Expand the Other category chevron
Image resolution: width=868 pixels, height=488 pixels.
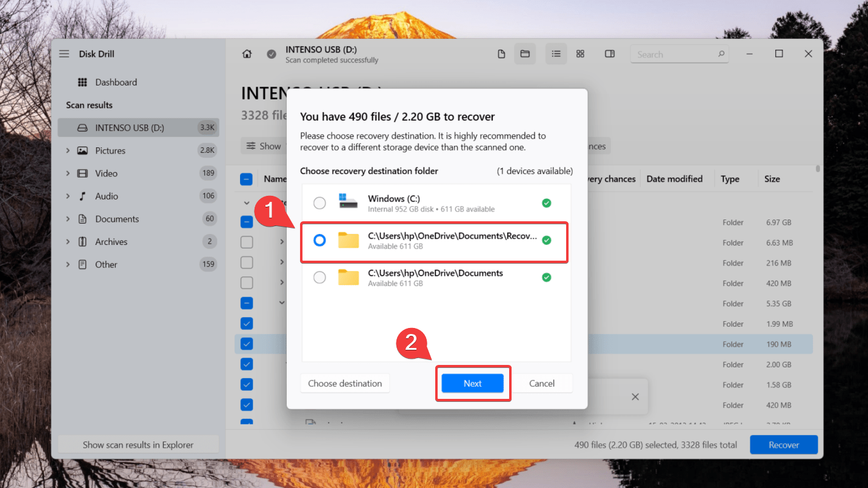pos(68,264)
